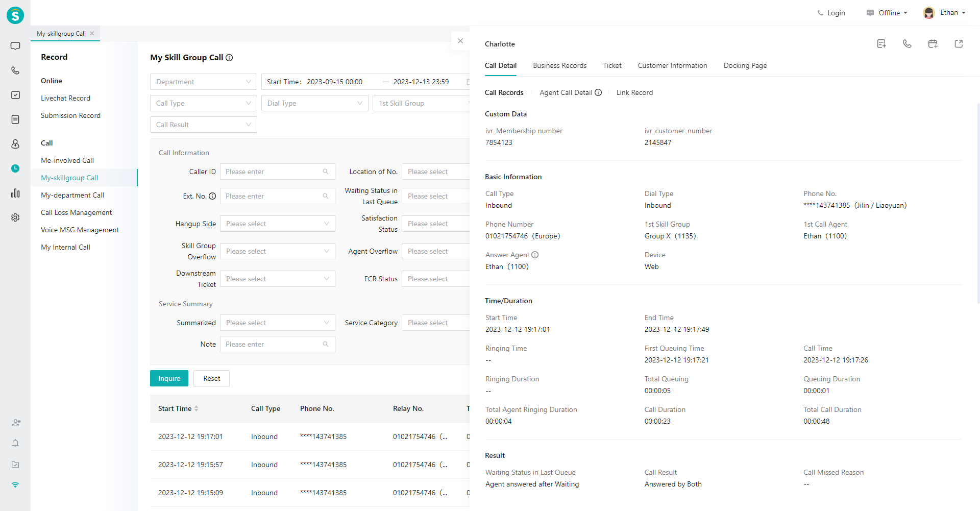The height and width of the screenshot is (511, 980).
Task: Switch to the Agent Call Detail sub-tab
Action: (x=566, y=92)
